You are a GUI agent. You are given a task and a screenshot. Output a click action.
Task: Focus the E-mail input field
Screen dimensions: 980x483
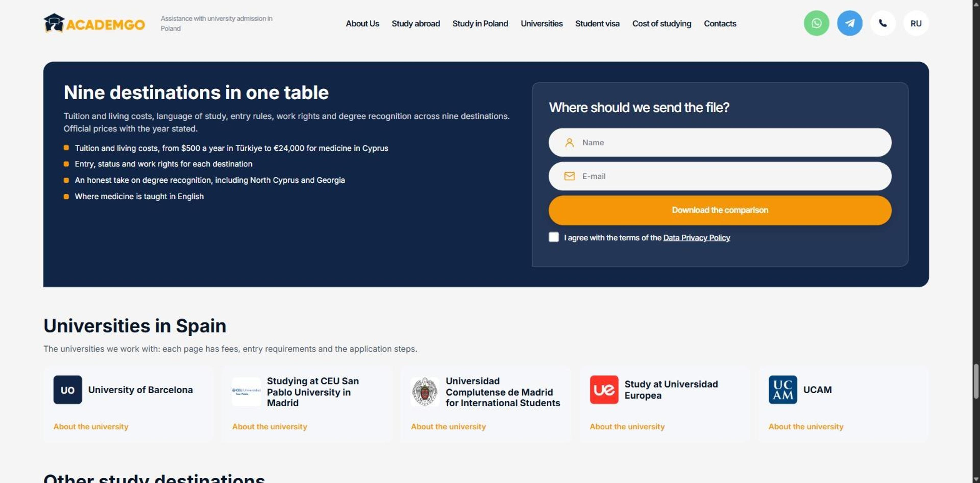click(x=720, y=176)
